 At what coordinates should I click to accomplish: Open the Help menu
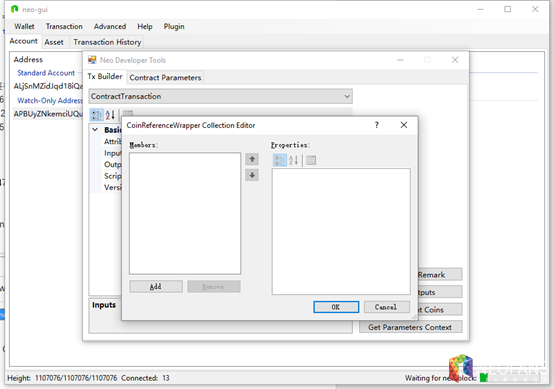point(145,26)
